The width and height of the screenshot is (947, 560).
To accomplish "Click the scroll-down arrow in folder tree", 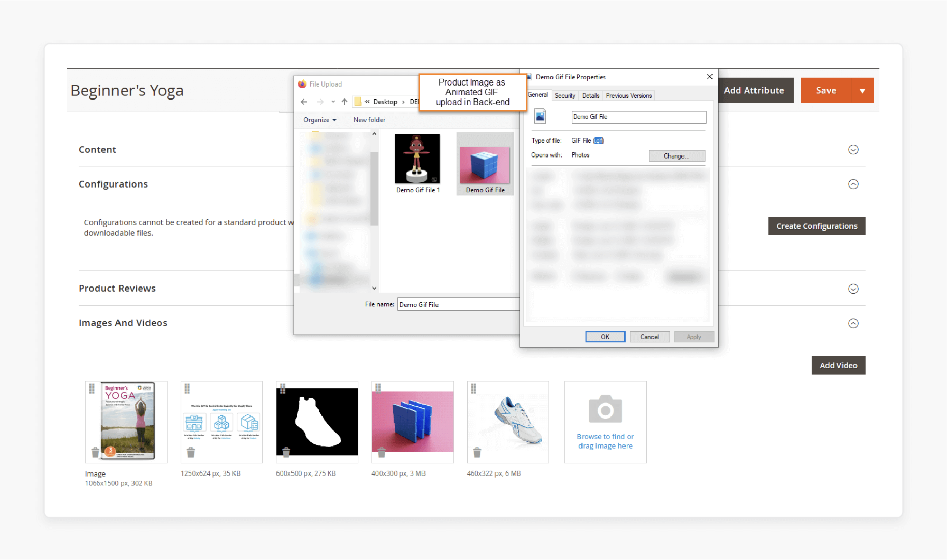I will click(x=374, y=288).
